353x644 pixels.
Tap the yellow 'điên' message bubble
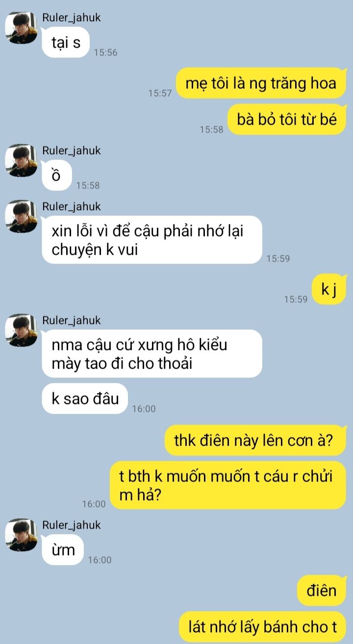[x=322, y=590]
